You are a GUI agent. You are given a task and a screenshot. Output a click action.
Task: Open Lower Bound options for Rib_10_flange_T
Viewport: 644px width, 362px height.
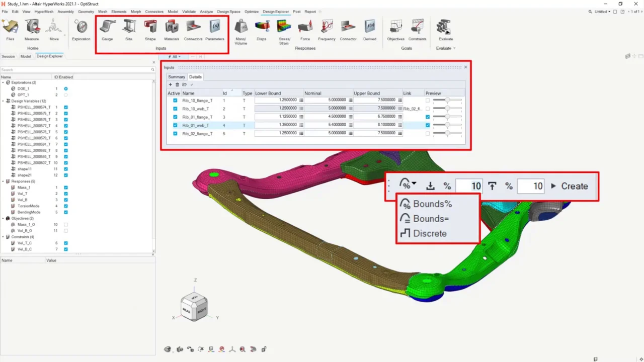pyautogui.click(x=301, y=101)
